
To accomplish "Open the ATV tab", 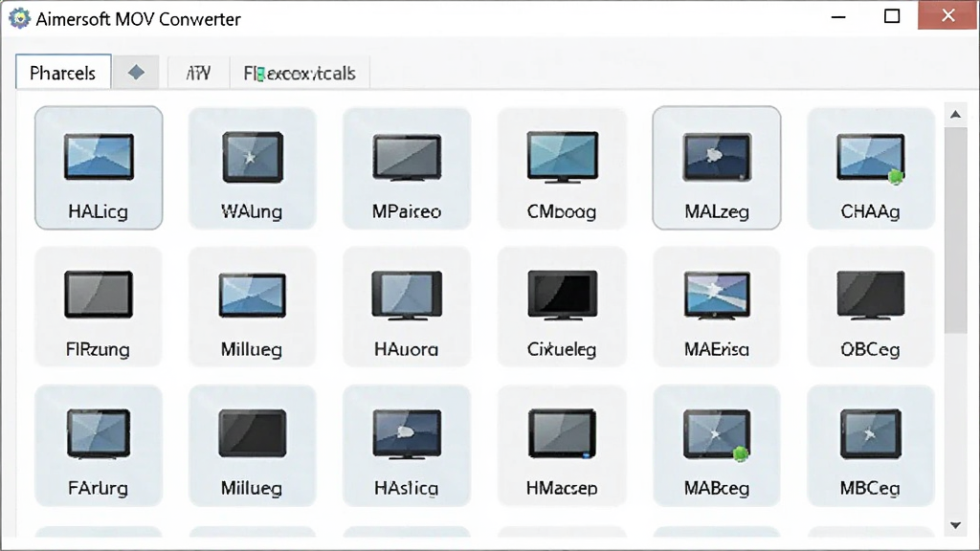I will pos(199,73).
